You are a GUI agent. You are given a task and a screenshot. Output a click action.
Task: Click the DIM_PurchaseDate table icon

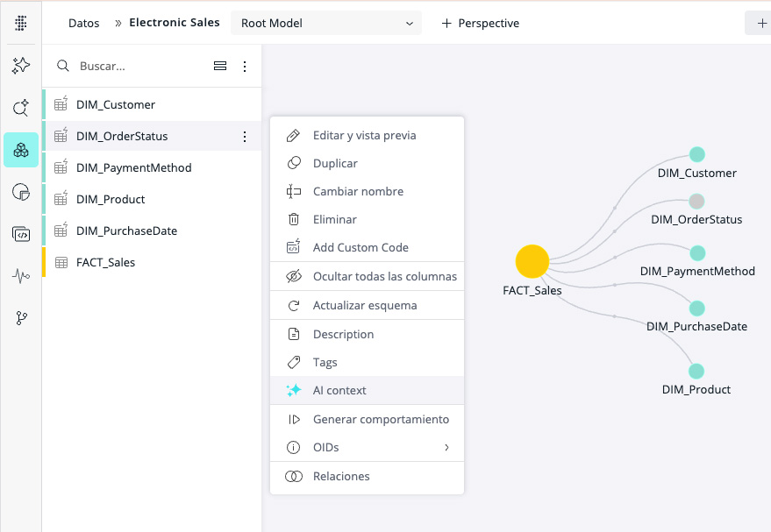[x=61, y=230]
